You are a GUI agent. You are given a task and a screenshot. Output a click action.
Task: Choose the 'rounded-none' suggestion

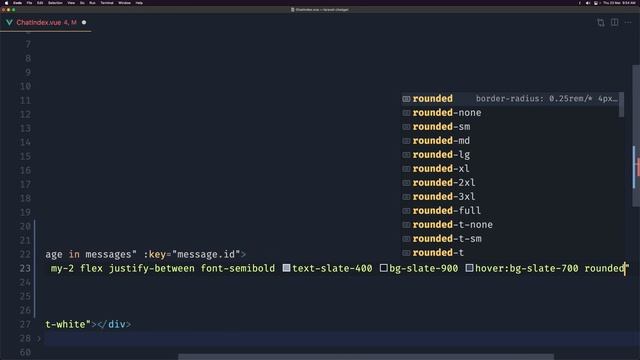(511, 113)
